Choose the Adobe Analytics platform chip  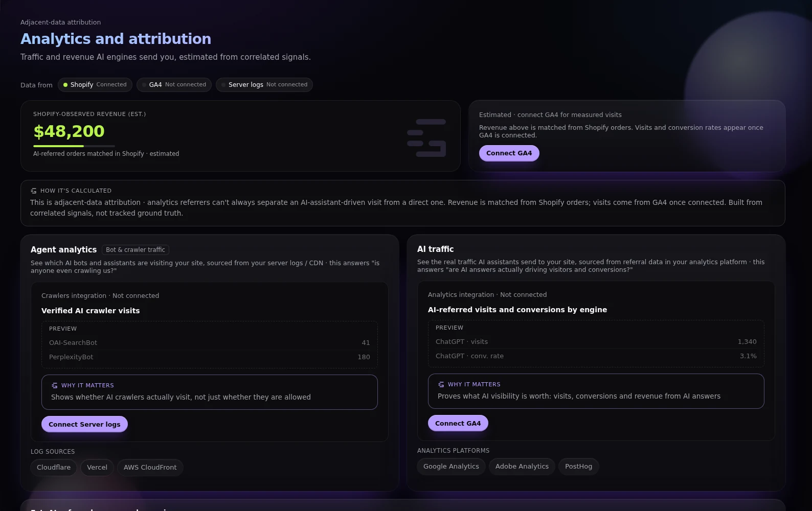coord(522,467)
